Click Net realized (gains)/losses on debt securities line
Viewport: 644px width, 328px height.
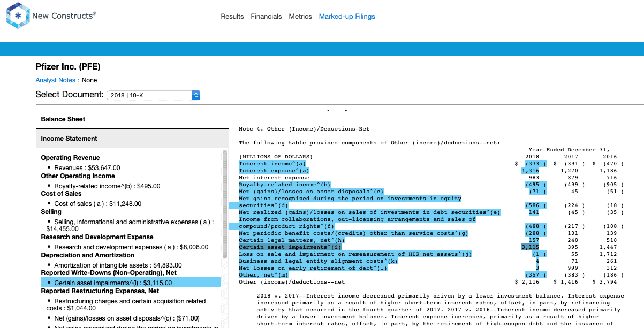pos(369,212)
